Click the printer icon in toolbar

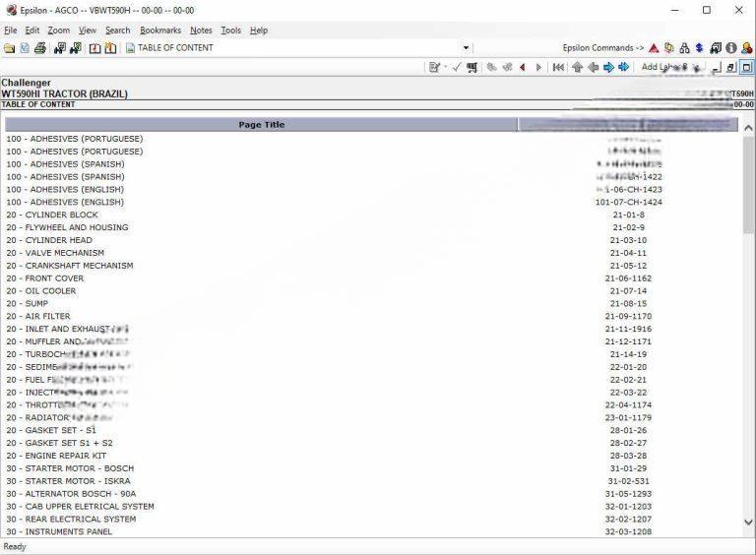(x=40, y=48)
